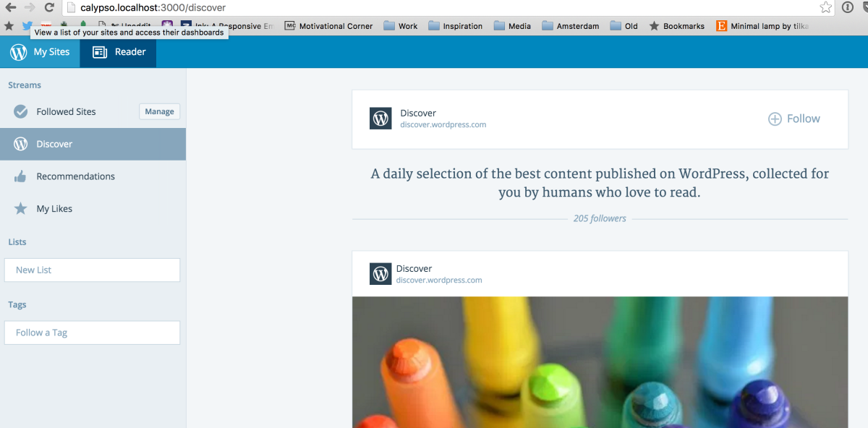
Task: Click the Lists section heading
Action: click(x=17, y=242)
